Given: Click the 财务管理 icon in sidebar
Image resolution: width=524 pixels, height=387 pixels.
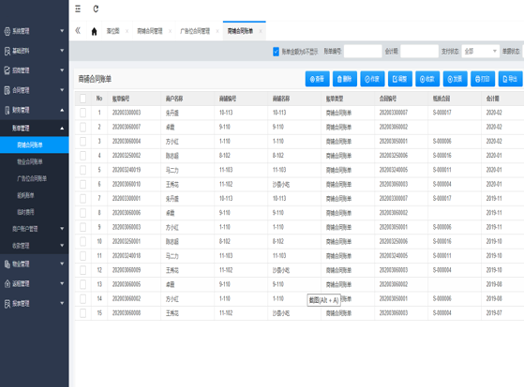Looking at the screenshot, I should (7, 110).
